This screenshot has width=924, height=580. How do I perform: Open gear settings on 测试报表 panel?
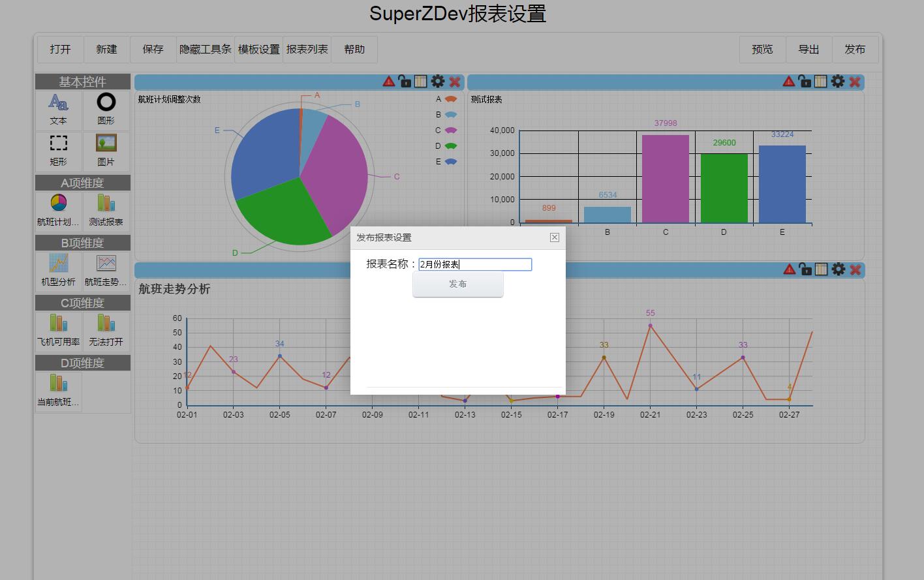838,82
